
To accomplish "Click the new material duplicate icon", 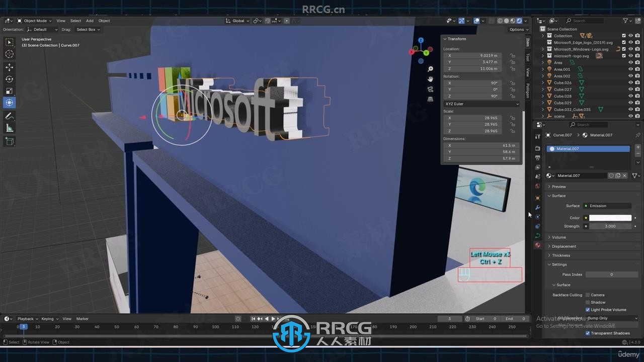I will tap(618, 175).
